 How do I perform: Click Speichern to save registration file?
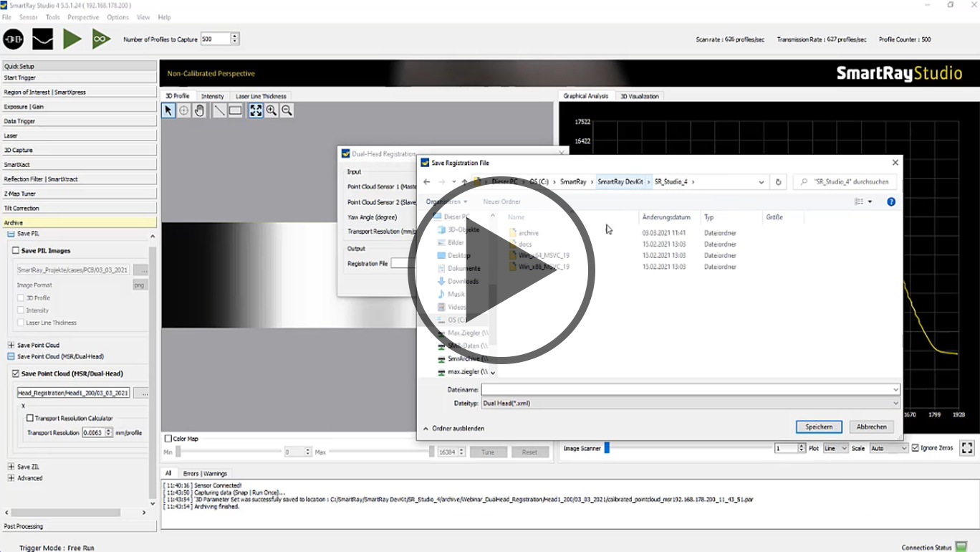tap(819, 427)
